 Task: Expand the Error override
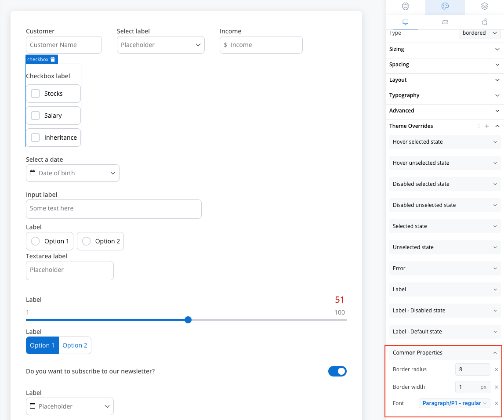pos(445,268)
